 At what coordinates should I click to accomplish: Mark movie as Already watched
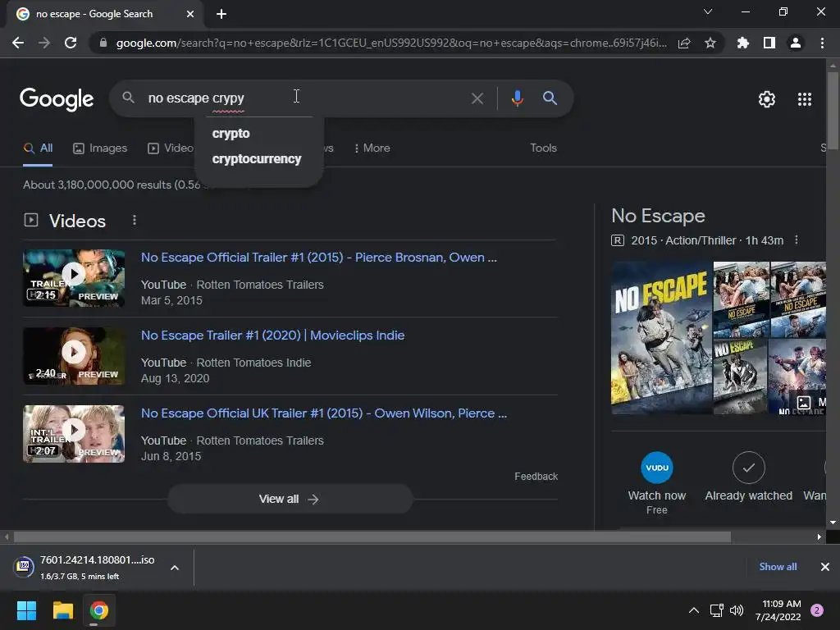(748, 477)
